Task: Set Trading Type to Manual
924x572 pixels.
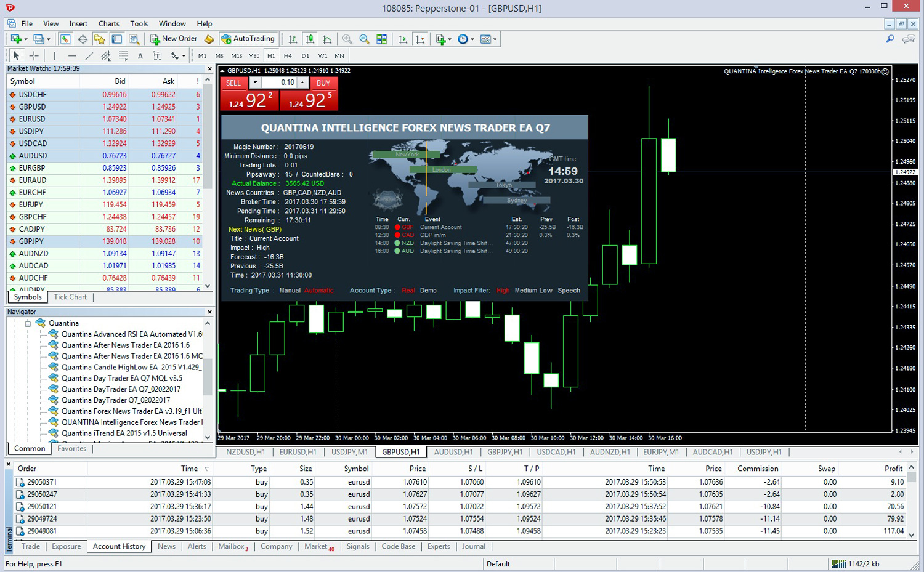Action: [x=290, y=291]
